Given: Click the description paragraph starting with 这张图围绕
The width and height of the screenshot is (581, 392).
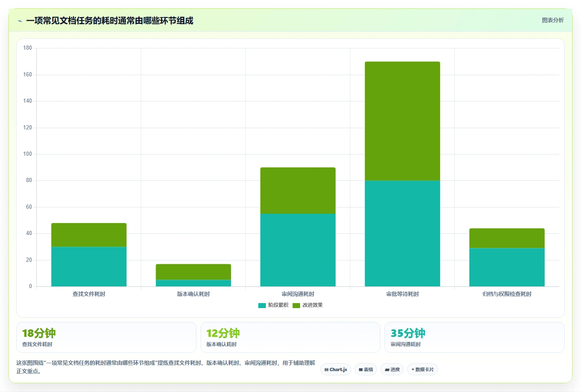Looking at the screenshot, I should [x=166, y=367].
